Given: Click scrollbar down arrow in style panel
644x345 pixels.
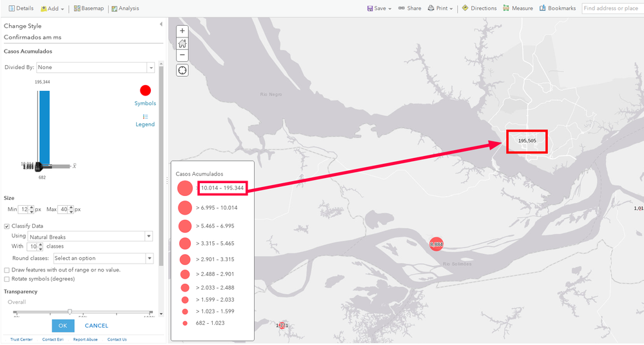Looking at the screenshot, I should 161,314.
